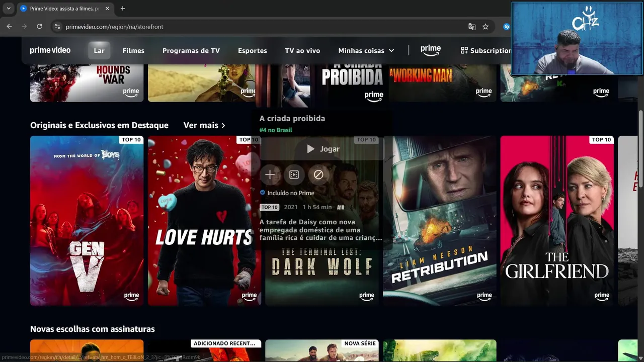Expand the Minhas coisas dropdown
644x362 pixels.
click(366, 50)
